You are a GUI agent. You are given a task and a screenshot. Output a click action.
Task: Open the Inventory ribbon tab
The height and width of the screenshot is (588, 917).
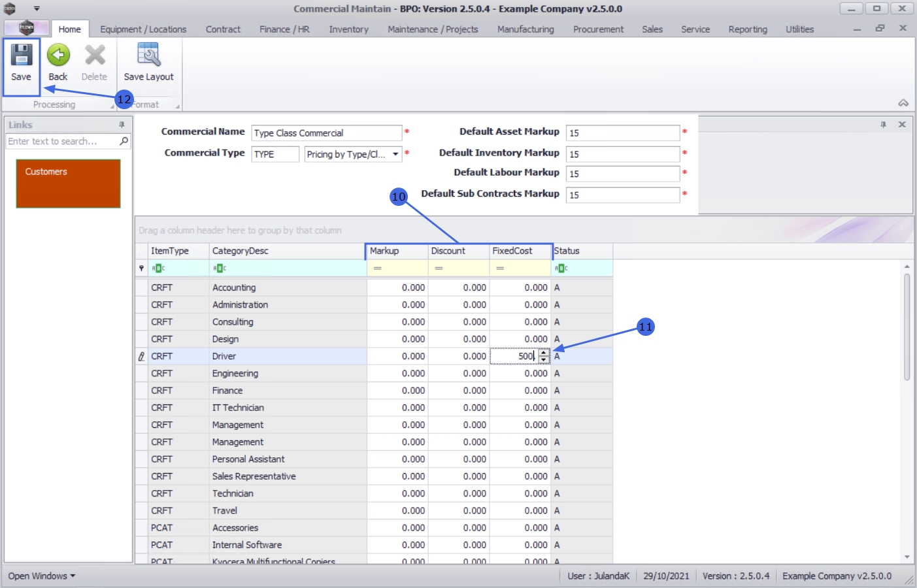pos(348,29)
